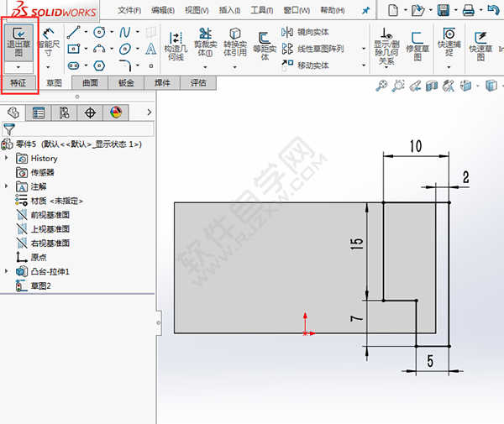The width and height of the screenshot is (504, 424).
Task: Select the Line sketch tool
Action: tap(74, 32)
